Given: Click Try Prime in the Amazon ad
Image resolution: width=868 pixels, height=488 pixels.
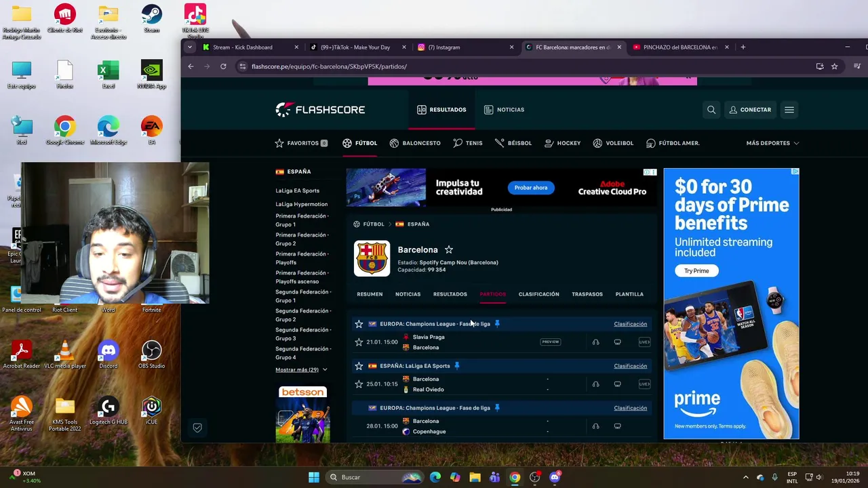Looking at the screenshot, I should click(x=696, y=271).
